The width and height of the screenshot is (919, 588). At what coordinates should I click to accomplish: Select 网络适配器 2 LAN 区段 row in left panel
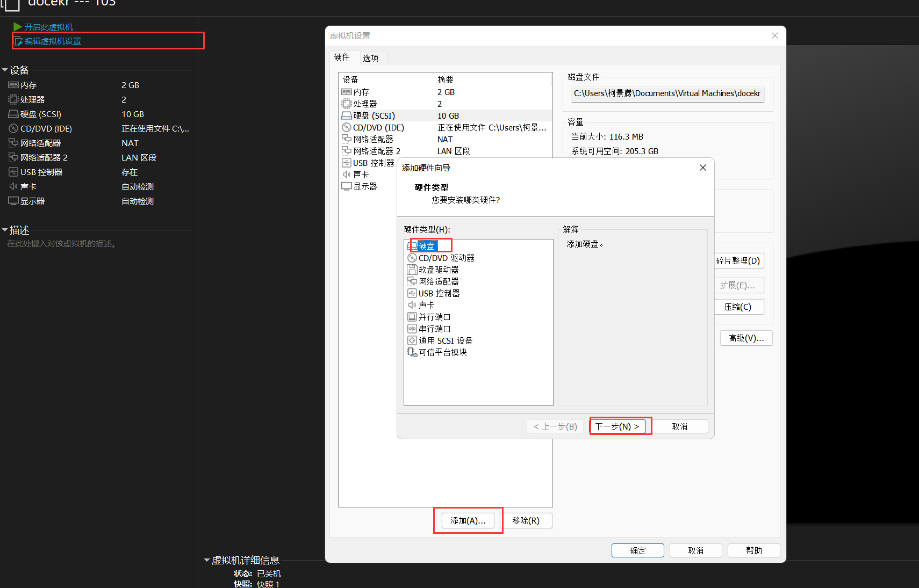99,157
